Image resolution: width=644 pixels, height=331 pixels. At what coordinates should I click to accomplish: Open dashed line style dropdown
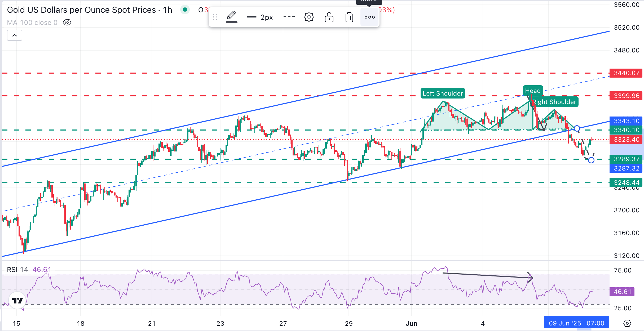pos(289,17)
